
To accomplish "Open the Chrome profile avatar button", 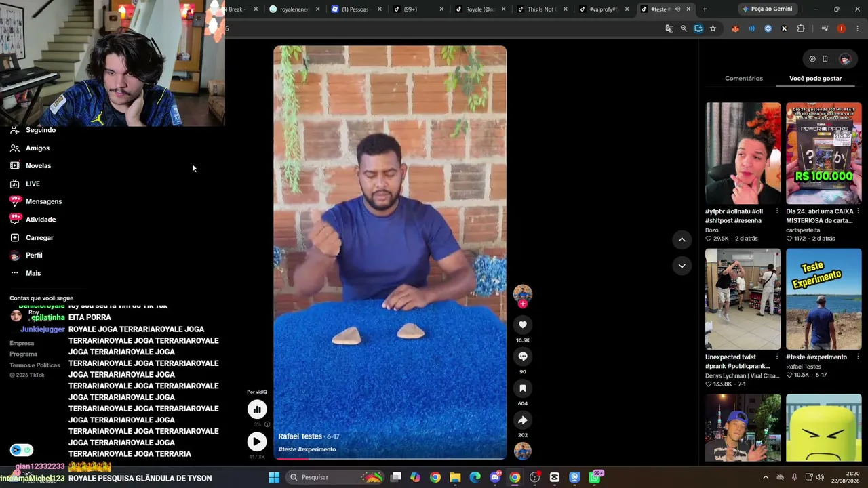I will [x=841, y=28].
